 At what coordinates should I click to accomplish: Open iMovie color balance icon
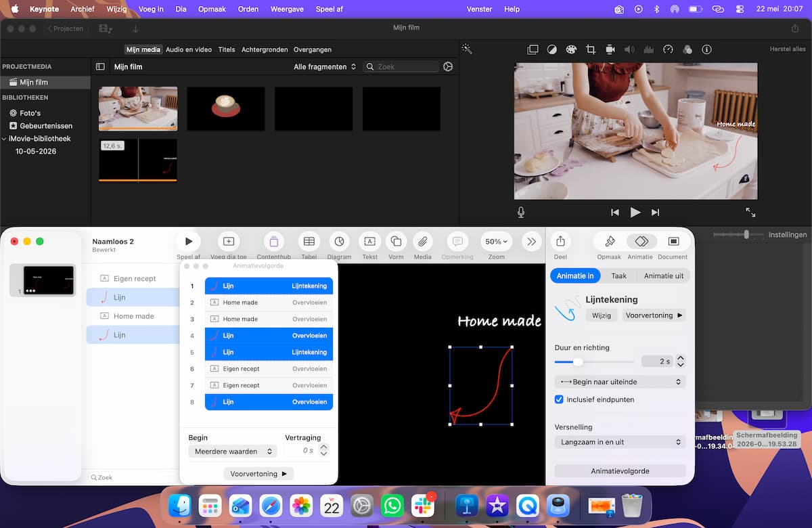click(x=552, y=49)
